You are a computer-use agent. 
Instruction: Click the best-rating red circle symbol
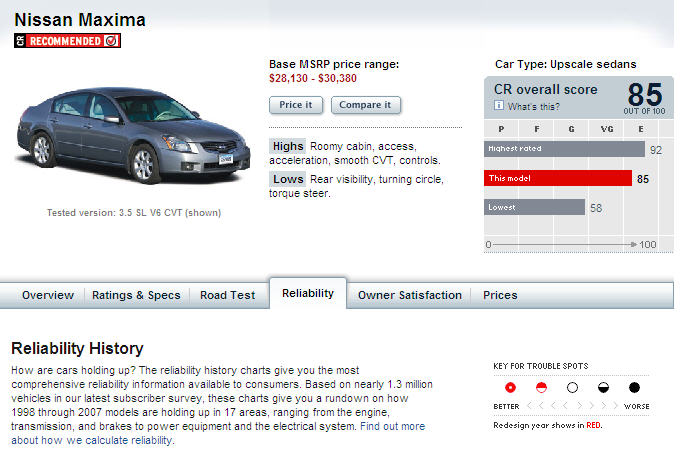point(511,387)
